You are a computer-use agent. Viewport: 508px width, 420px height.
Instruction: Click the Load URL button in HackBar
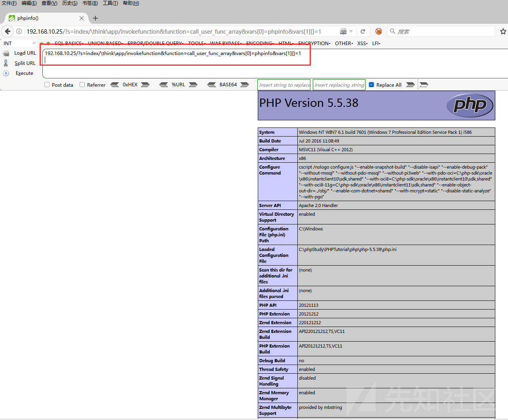pos(20,53)
